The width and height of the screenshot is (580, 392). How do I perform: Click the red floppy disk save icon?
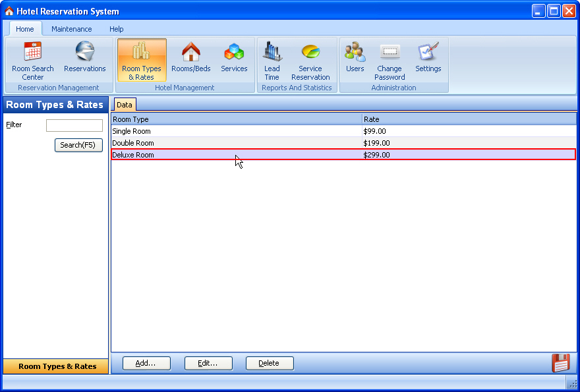tap(560, 363)
